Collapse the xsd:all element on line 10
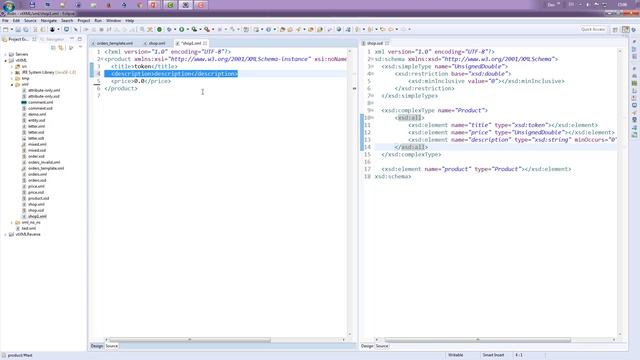The image size is (640, 360). coord(372,118)
